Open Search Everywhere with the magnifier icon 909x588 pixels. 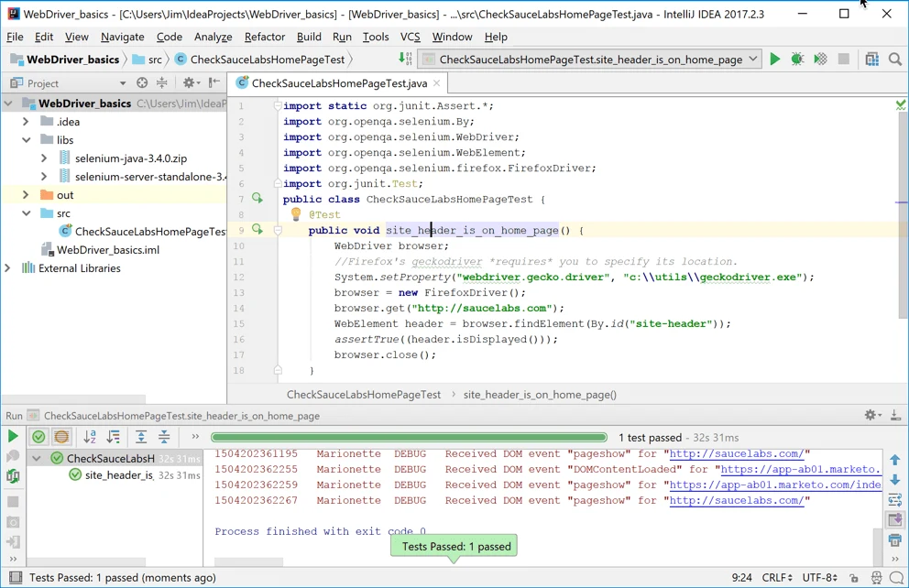tap(895, 59)
